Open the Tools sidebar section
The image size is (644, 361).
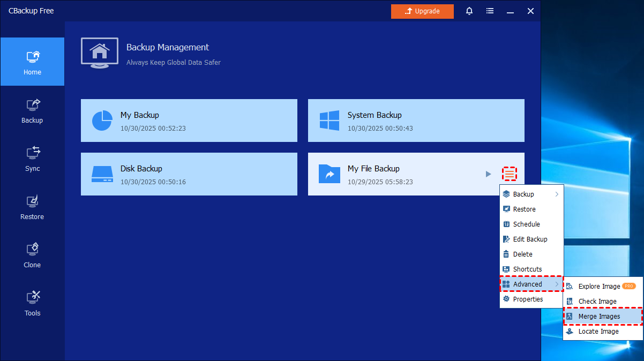32,304
